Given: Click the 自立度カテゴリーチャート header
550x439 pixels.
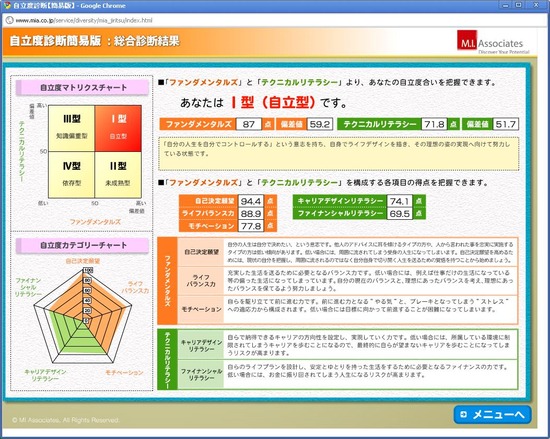Looking at the screenshot, I should pos(83,245).
